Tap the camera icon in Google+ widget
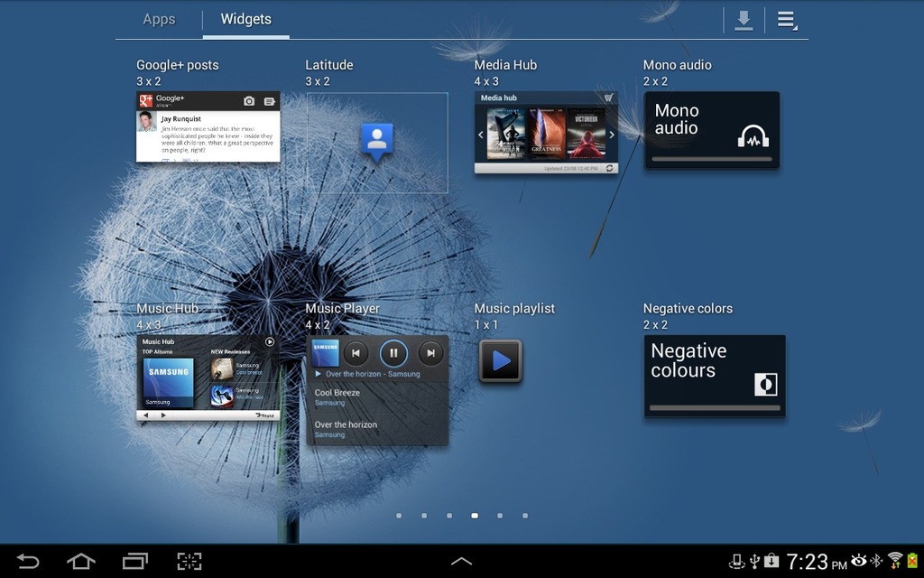Image resolution: width=924 pixels, height=578 pixels. [249, 101]
